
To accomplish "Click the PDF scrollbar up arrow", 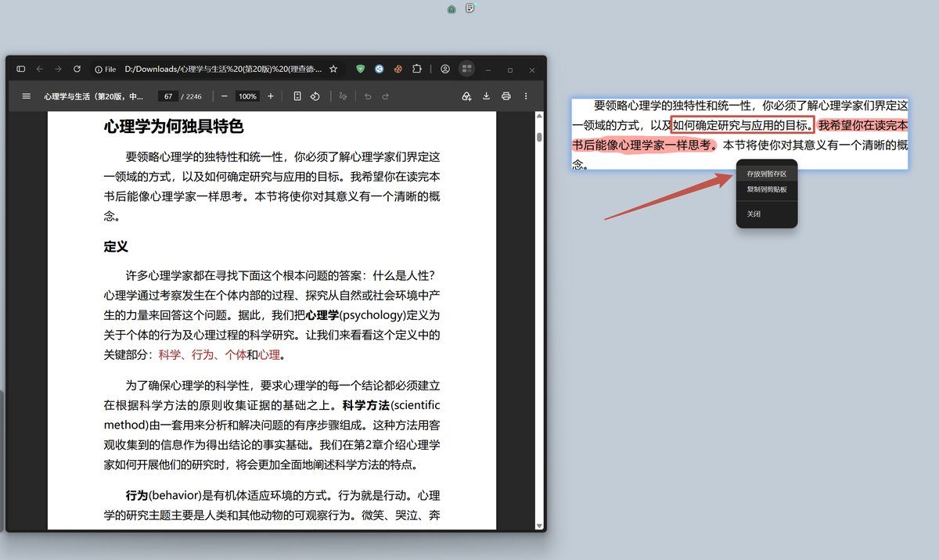I will (x=539, y=117).
